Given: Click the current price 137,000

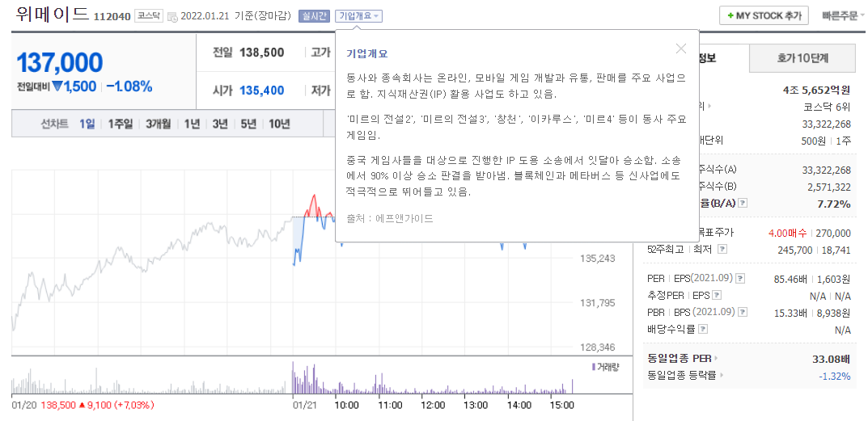Looking at the screenshot, I should pos(60,62).
